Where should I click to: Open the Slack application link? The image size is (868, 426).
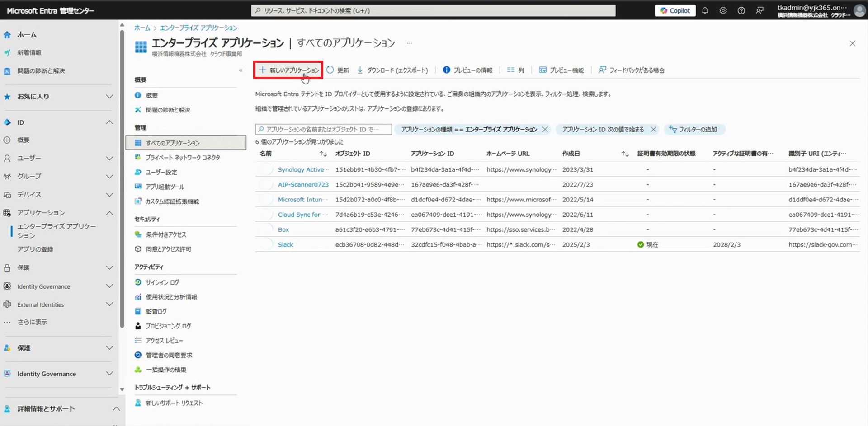pos(285,244)
